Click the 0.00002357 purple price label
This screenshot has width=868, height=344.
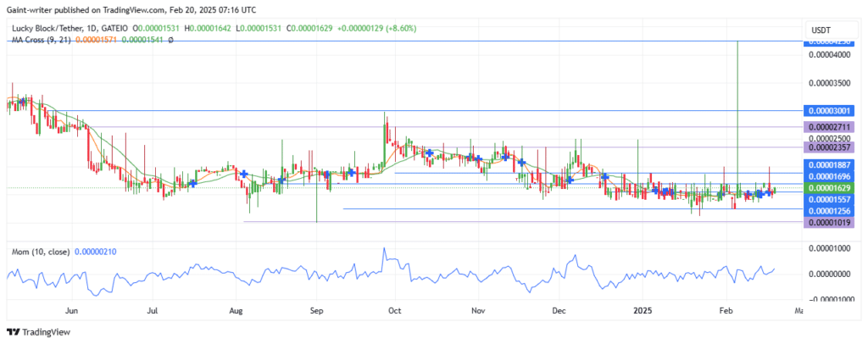[828, 147]
